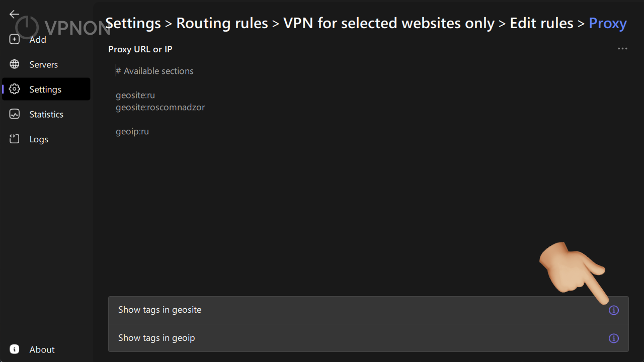
Task: Open About via the info icon
Action: point(15,349)
